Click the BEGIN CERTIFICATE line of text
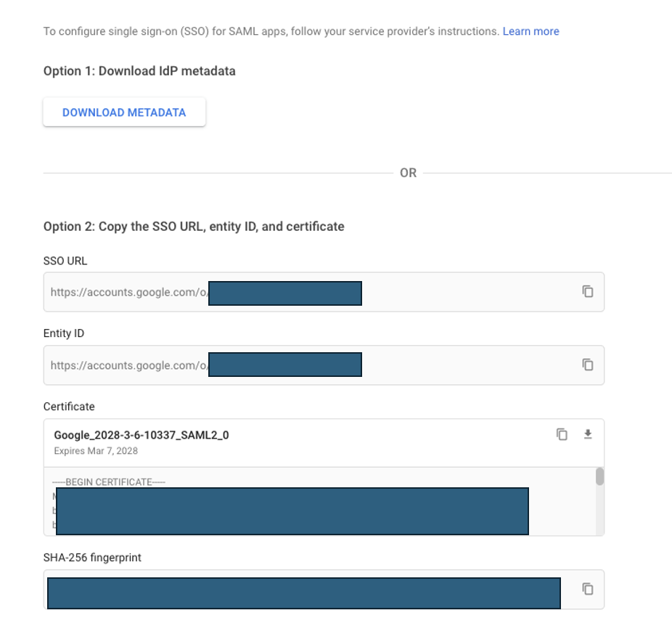 [x=109, y=482]
